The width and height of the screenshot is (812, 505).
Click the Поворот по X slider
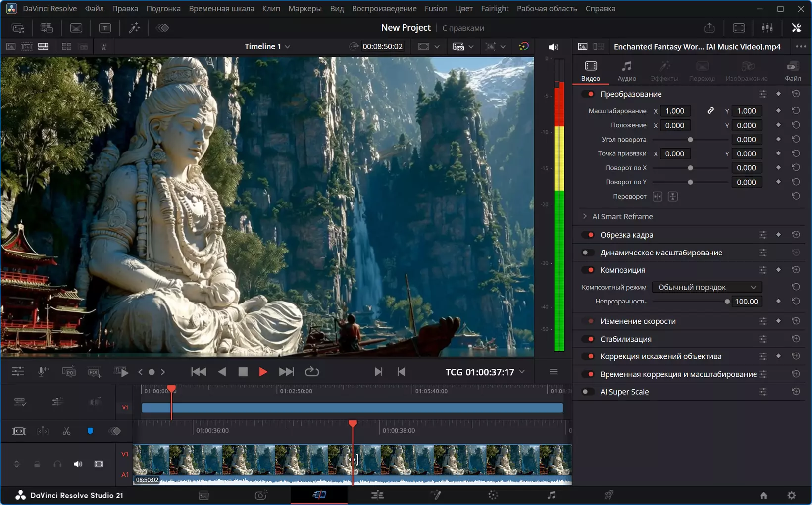click(x=690, y=168)
